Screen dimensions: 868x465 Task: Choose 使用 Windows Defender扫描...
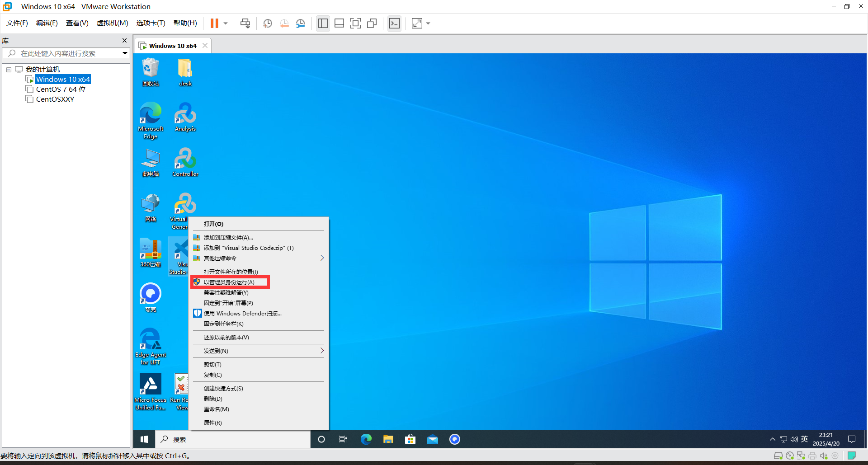[259, 314]
